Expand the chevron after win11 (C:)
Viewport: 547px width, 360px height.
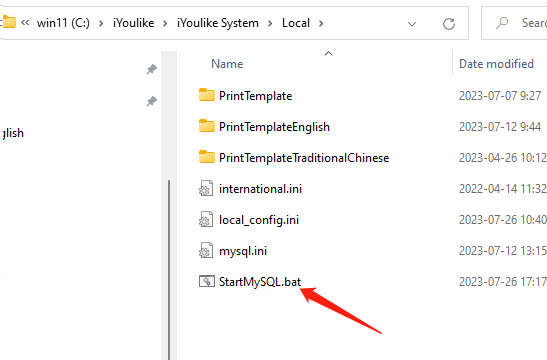click(x=101, y=23)
